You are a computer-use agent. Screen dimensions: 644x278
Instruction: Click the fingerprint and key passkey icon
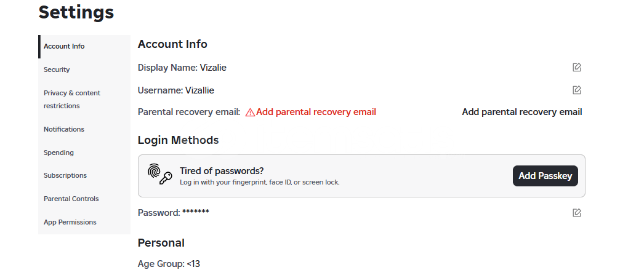pyautogui.click(x=159, y=174)
